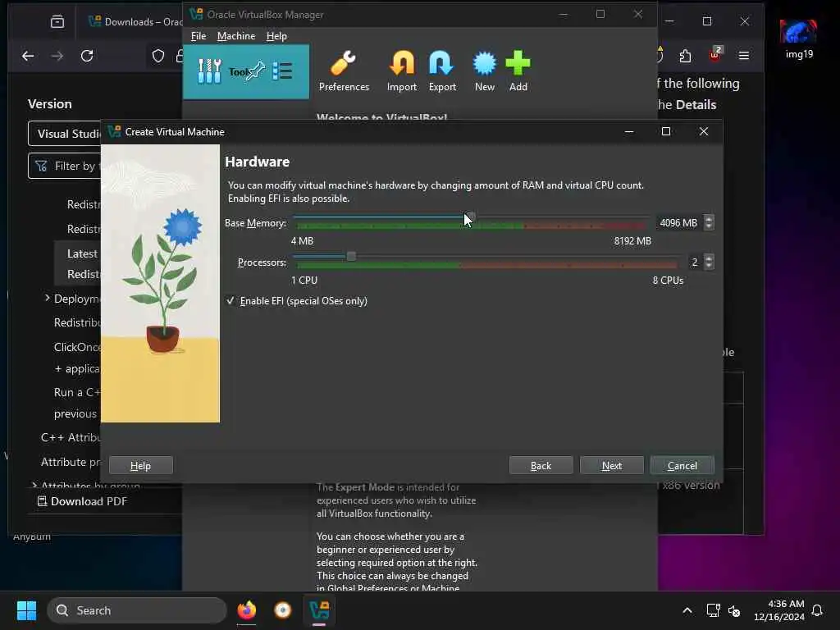The height and width of the screenshot is (630, 840).
Task: Click the browser shield tracking icon
Action: 158,56
